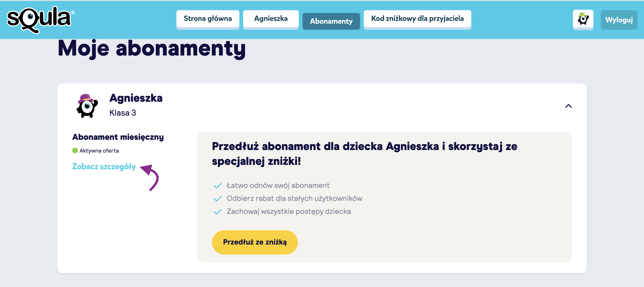
Task: Click the Squla logo
Action: 40,20
